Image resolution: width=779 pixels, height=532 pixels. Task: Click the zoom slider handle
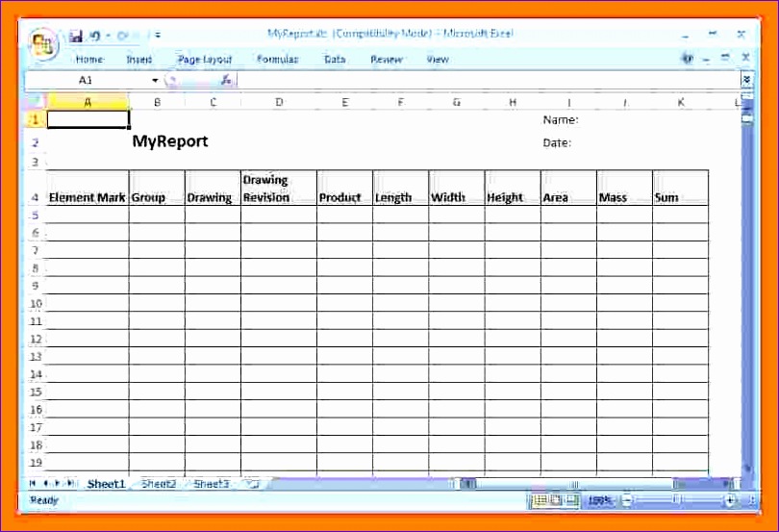click(x=678, y=499)
